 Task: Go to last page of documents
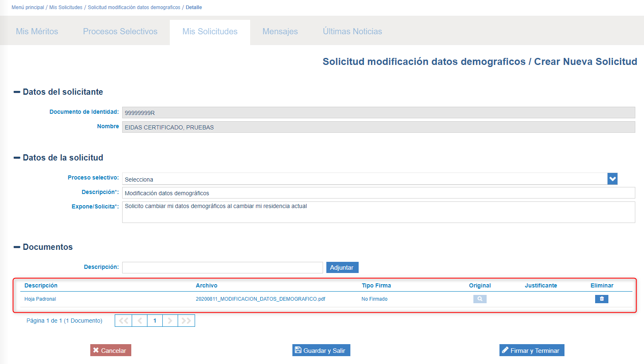pyautogui.click(x=186, y=321)
